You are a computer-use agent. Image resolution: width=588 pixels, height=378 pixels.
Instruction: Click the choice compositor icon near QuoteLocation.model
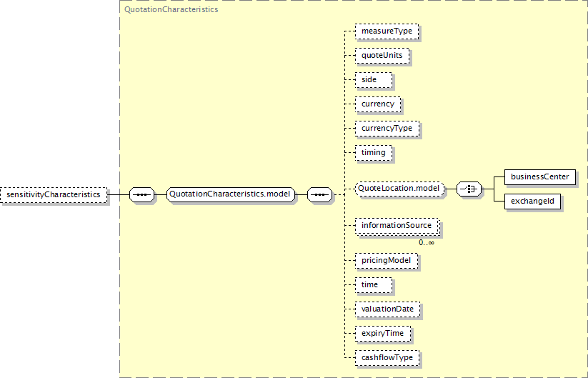pos(469,189)
